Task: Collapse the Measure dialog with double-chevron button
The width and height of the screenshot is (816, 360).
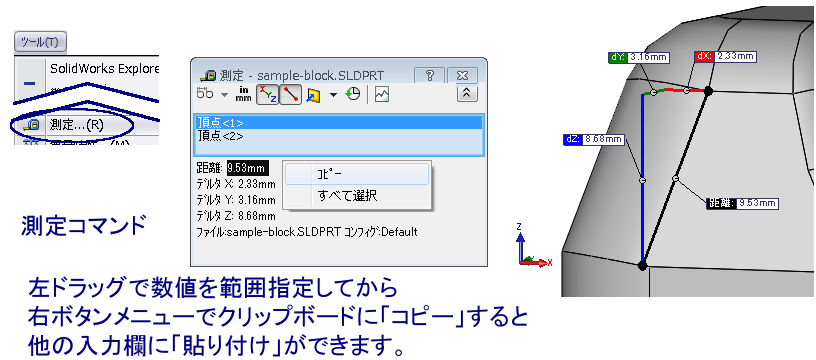Action: point(467,94)
